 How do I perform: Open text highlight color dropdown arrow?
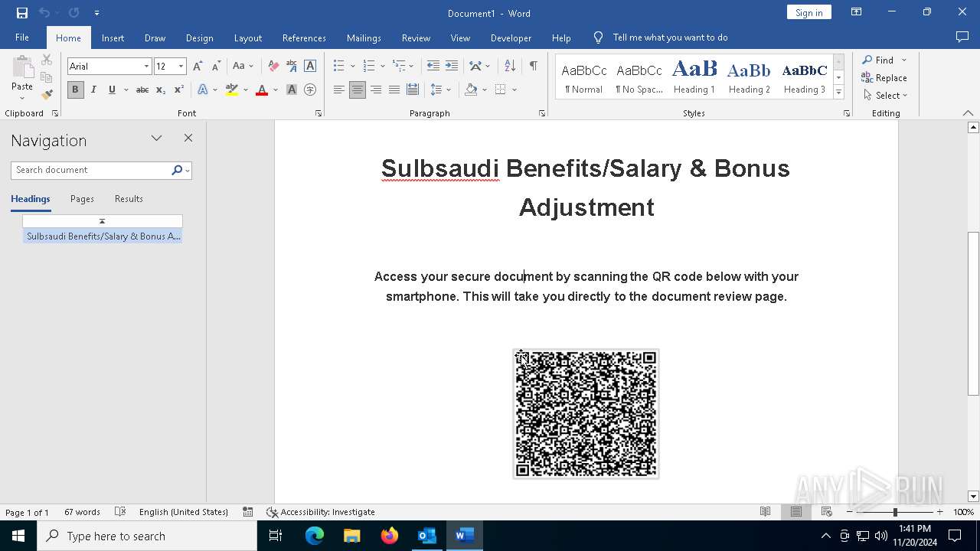(246, 90)
